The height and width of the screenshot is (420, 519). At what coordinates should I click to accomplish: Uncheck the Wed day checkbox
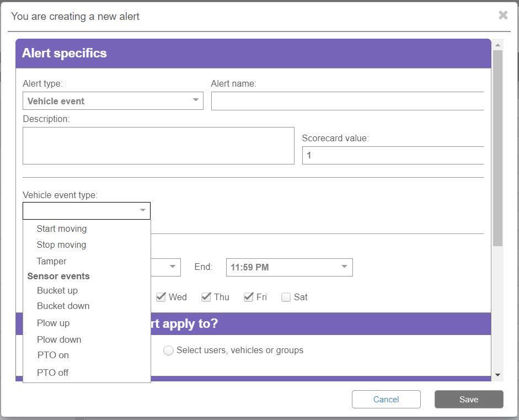point(161,297)
